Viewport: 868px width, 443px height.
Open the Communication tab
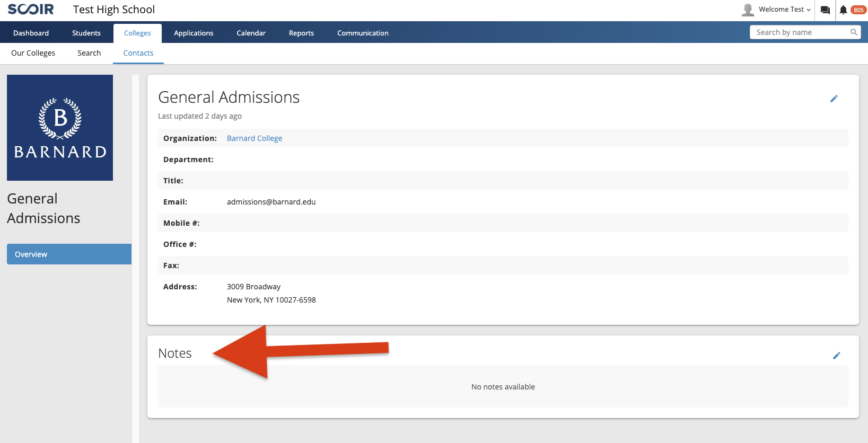click(x=363, y=33)
